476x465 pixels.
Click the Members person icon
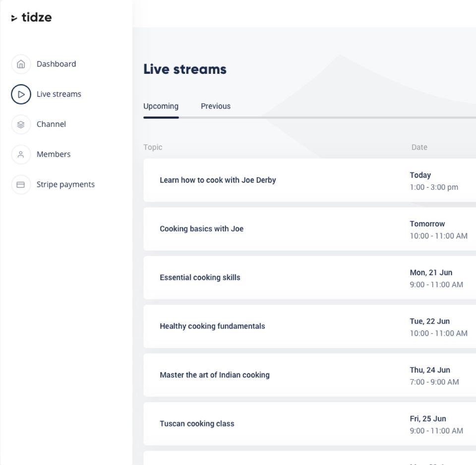[21, 155]
